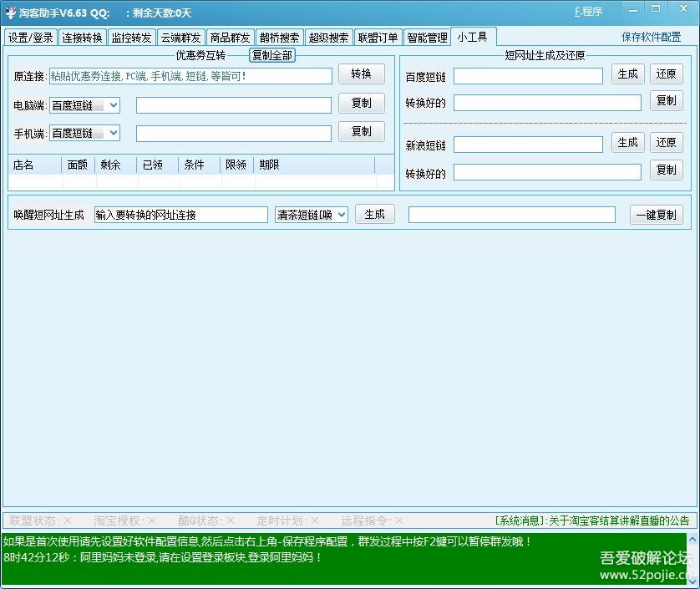
Task: Click the 转换 button for coupon link
Action: pyautogui.click(x=361, y=74)
